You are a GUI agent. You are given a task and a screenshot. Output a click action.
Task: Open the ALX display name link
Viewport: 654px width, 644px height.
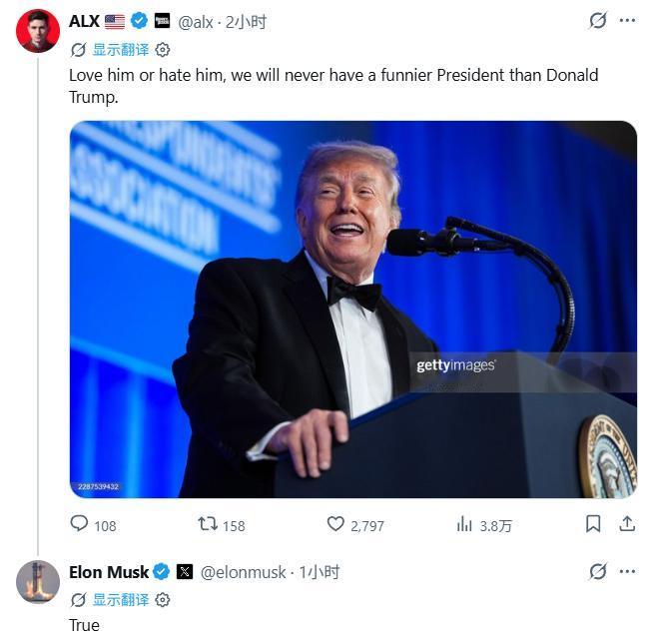point(84,21)
